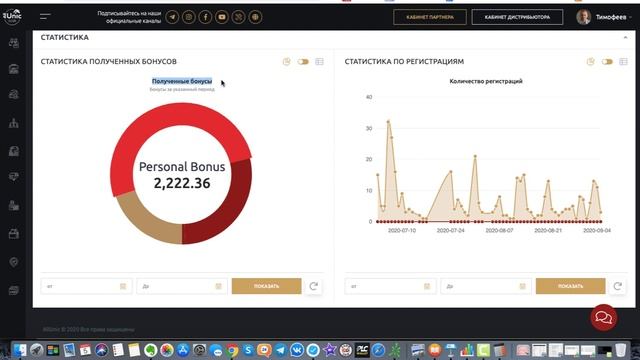Click the 'Количество регистраций' chart title
The image size is (640, 360).
click(x=486, y=81)
